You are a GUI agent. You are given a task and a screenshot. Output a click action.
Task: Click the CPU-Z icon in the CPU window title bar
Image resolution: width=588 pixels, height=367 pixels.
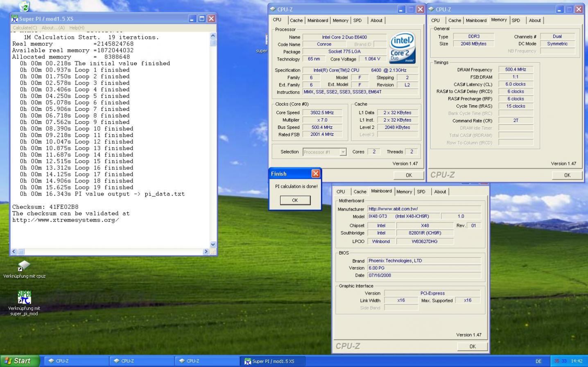[x=273, y=9]
